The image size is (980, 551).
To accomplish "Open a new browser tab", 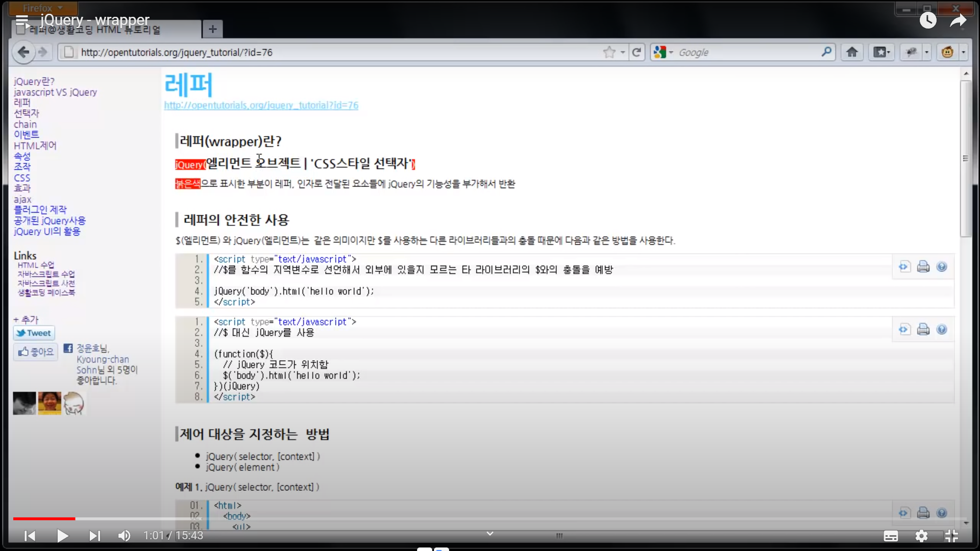I will 212,29.
